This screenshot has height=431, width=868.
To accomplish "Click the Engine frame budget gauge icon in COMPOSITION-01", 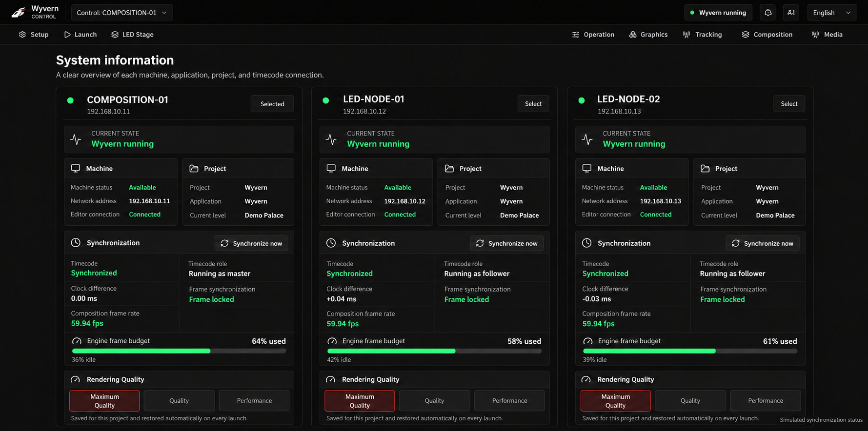I will (x=77, y=341).
